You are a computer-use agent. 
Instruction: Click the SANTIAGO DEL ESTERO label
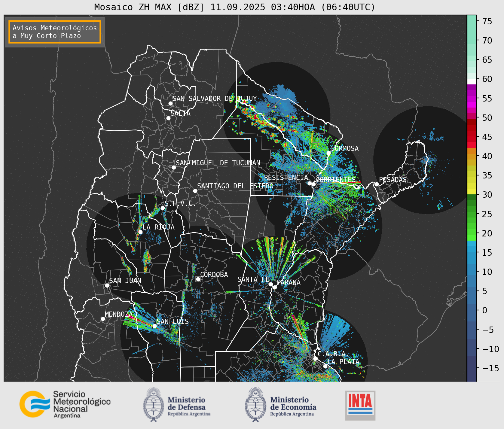pos(235,186)
